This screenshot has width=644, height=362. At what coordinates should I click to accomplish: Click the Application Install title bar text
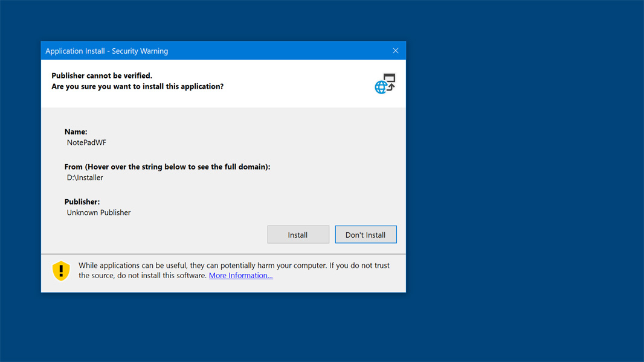(107, 51)
